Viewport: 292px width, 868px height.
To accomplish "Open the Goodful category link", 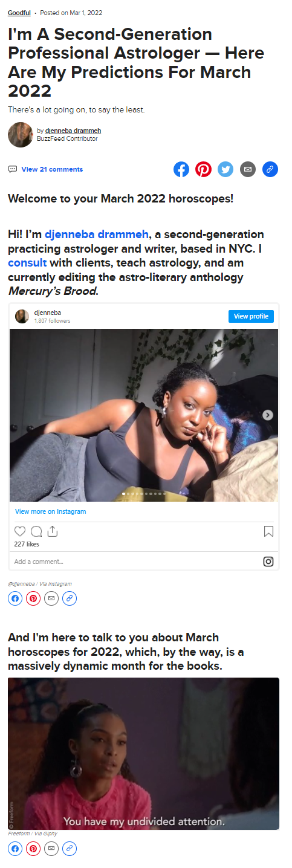I will tap(19, 13).
